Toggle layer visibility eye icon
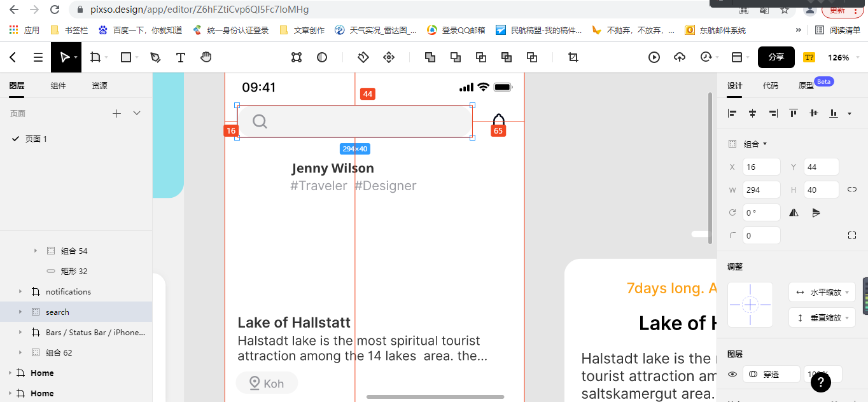Viewport: 868px width, 402px height. 732,374
